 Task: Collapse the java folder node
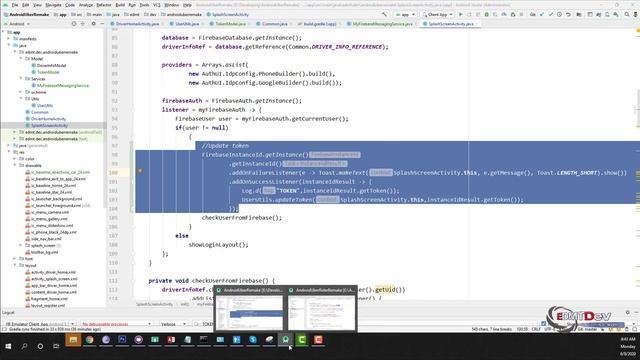(9, 45)
